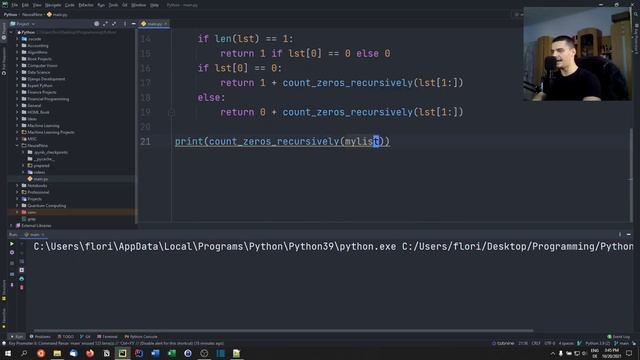Expand the Data Science folder
This screenshot has width=640, height=360.
click(x=18, y=72)
